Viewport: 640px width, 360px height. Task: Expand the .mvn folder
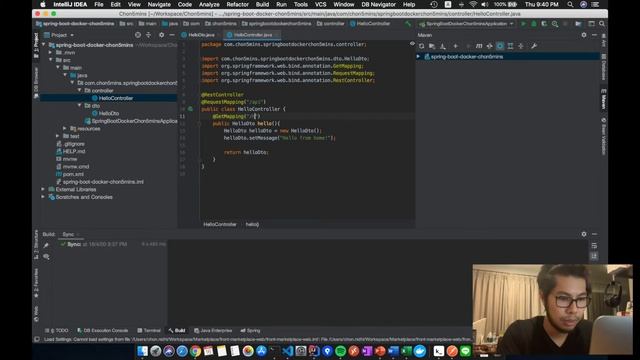[x=51, y=53]
